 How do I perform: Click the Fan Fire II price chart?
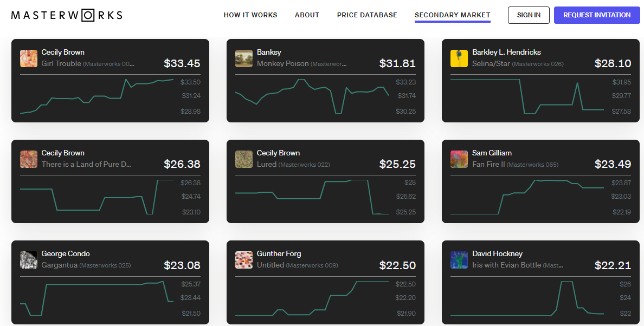(527, 197)
